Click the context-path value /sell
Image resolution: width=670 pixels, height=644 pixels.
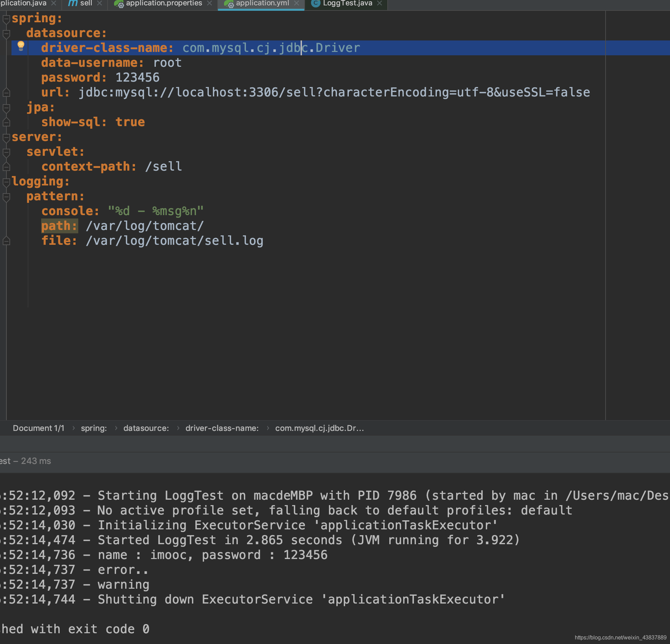163,166
